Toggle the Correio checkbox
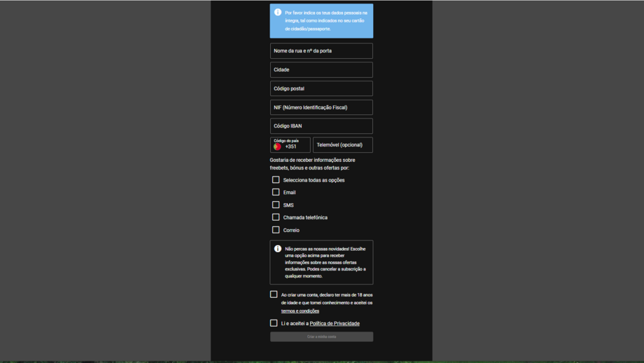The image size is (644, 363). [276, 230]
